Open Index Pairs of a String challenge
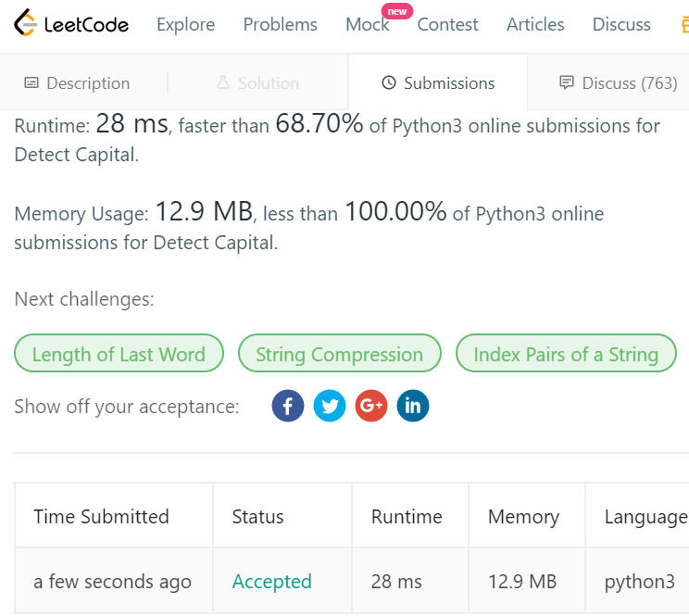The height and width of the screenshot is (616, 689). tap(566, 353)
